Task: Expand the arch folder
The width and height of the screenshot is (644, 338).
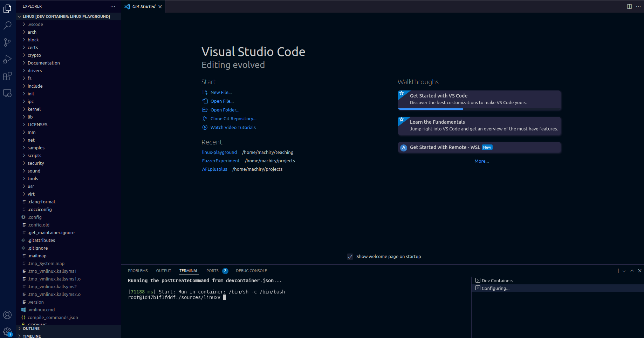Action: coord(68,32)
